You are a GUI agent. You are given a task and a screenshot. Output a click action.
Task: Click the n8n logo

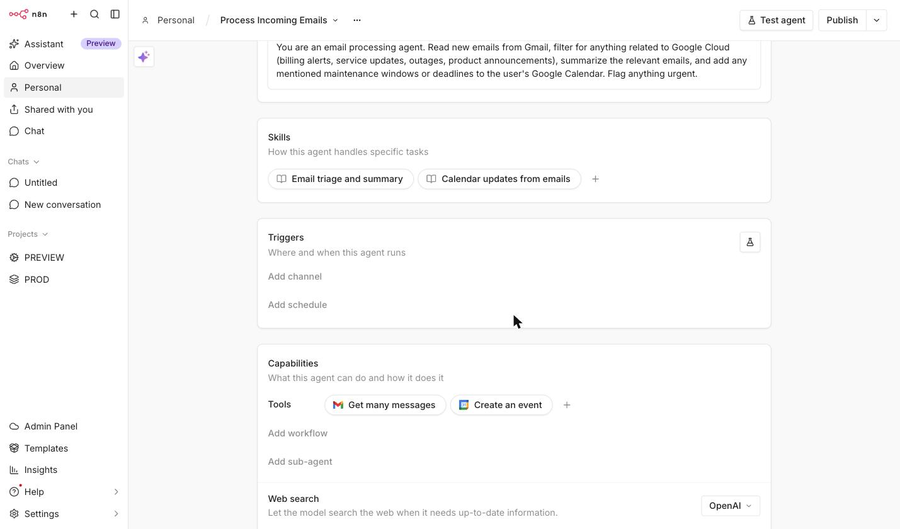coord(28,14)
